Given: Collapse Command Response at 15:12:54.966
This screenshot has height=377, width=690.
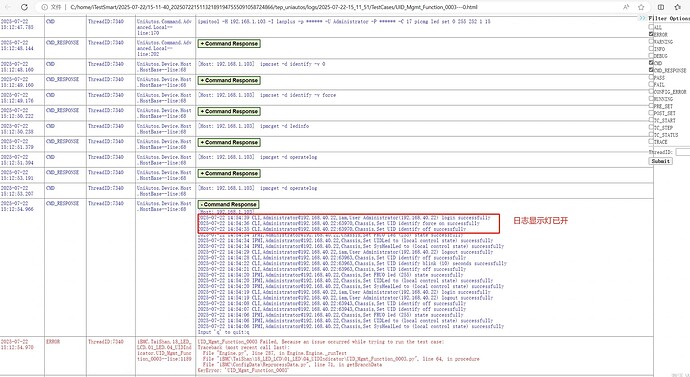Looking at the screenshot, I should 228,205.
